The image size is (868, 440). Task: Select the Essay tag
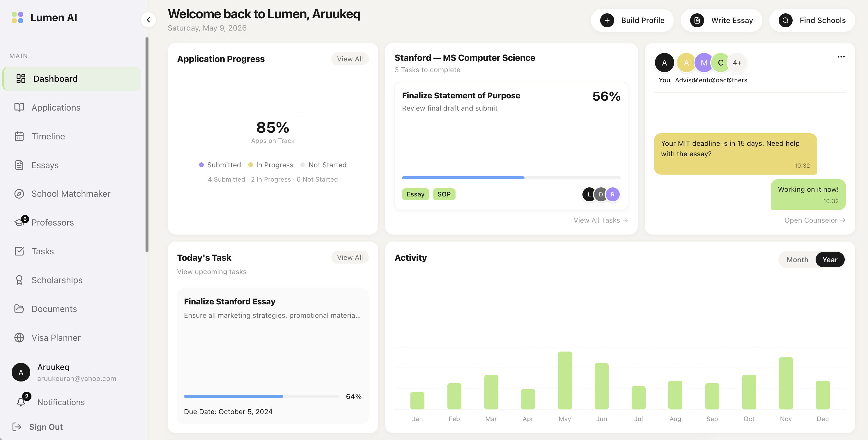pos(415,194)
